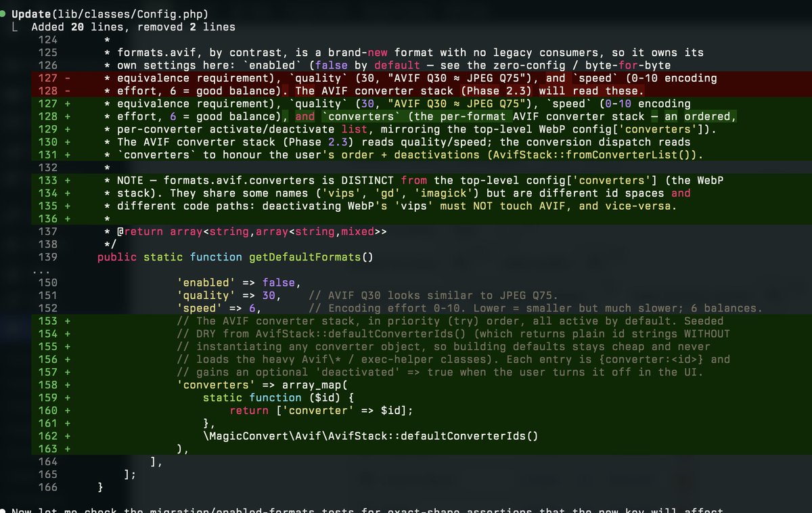The height and width of the screenshot is (513, 812).
Task: Click the minus marker on line 127
Action: click(68, 78)
